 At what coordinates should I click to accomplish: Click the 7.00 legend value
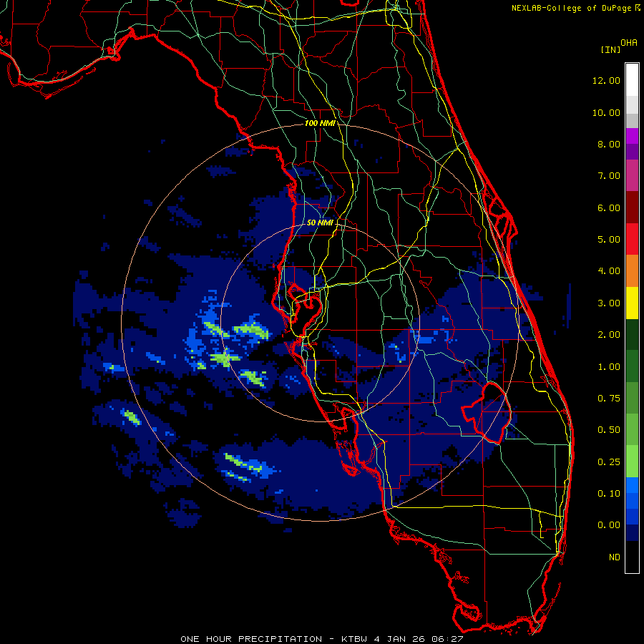coord(609,176)
